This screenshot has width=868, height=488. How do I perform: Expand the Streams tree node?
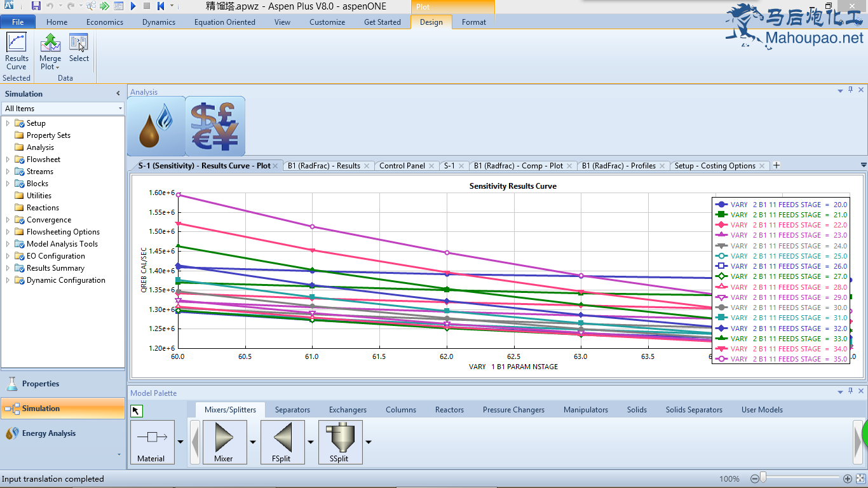click(x=8, y=172)
